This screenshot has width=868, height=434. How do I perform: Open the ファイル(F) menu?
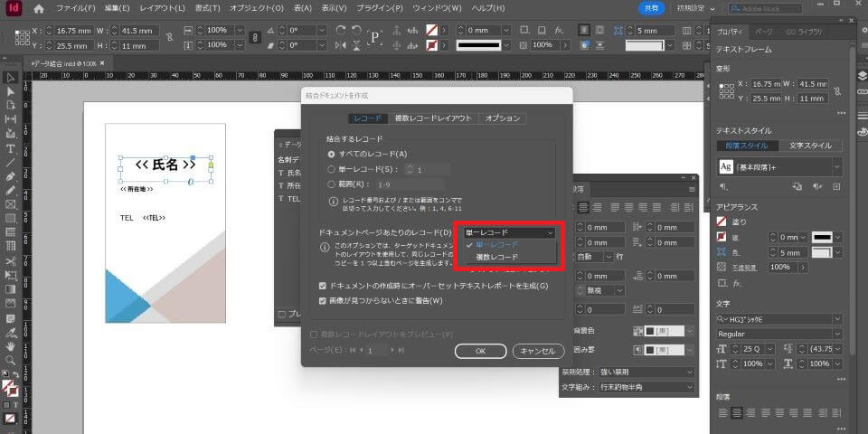(x=76, y=8)
